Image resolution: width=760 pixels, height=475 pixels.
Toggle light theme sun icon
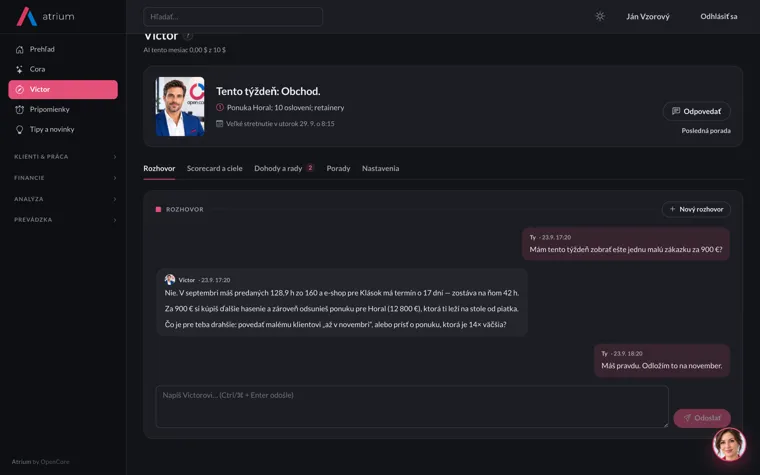point(600,16)
